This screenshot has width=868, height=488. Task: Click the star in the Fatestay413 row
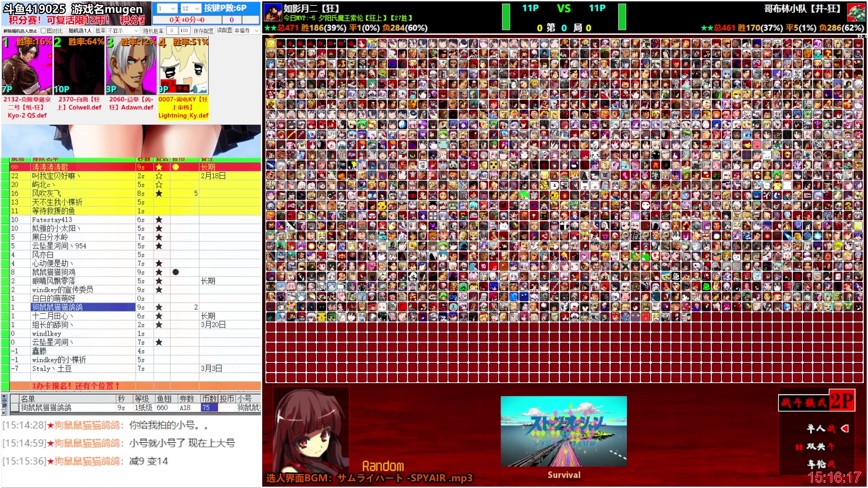pos(159,220)
